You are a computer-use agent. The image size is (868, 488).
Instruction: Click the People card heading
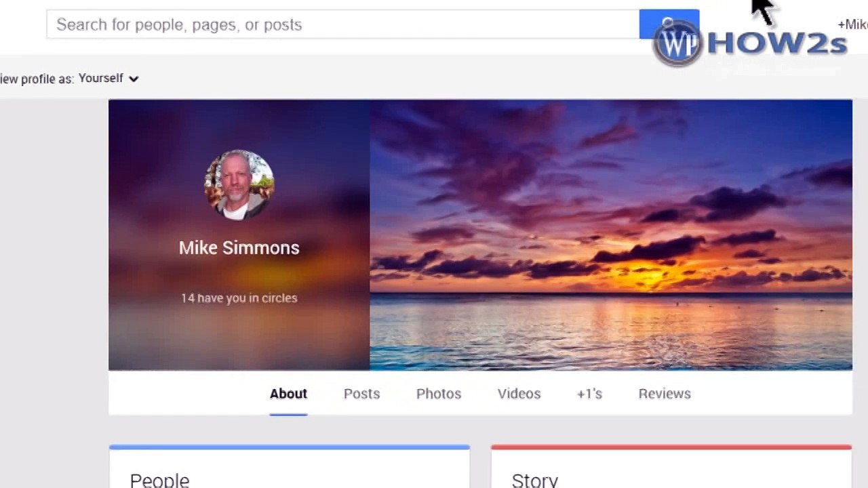[159, 480]
